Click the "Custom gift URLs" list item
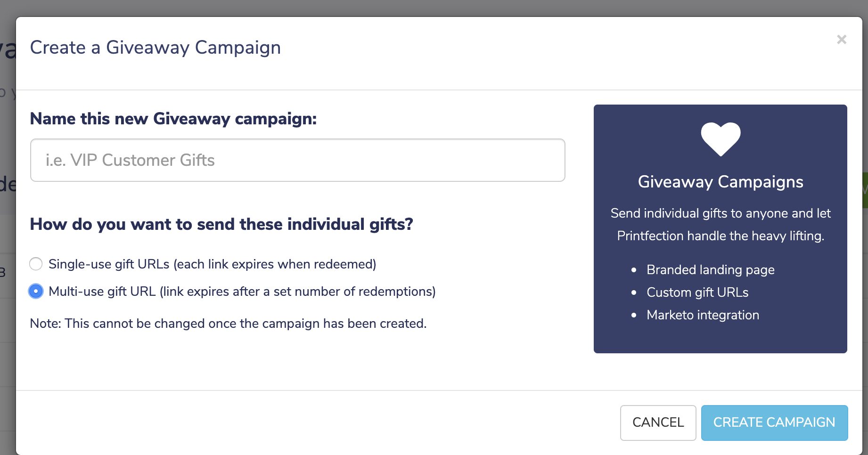The height and width of the screenshot is (455, 868). pos(697,292)
